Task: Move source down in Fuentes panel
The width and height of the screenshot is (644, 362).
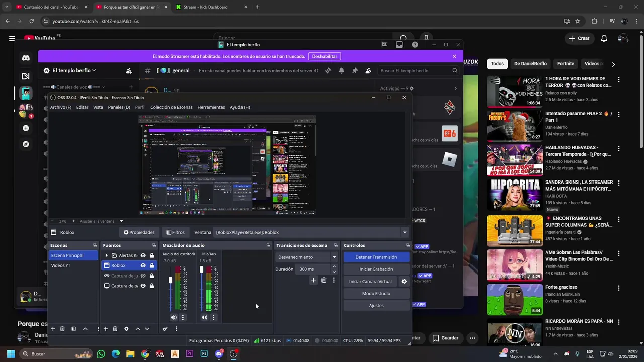Action: [x=147, y=329]
